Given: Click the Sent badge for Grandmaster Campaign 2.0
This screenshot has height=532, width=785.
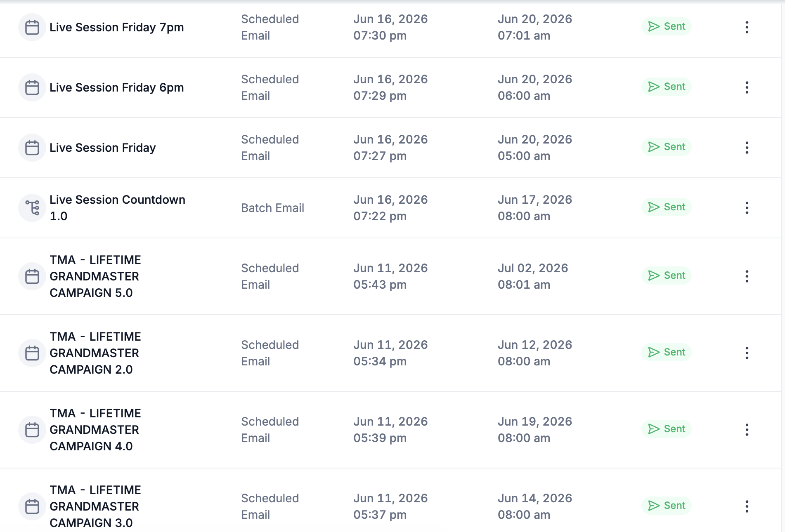Looking at the screenshot, I should coord(667,352).
